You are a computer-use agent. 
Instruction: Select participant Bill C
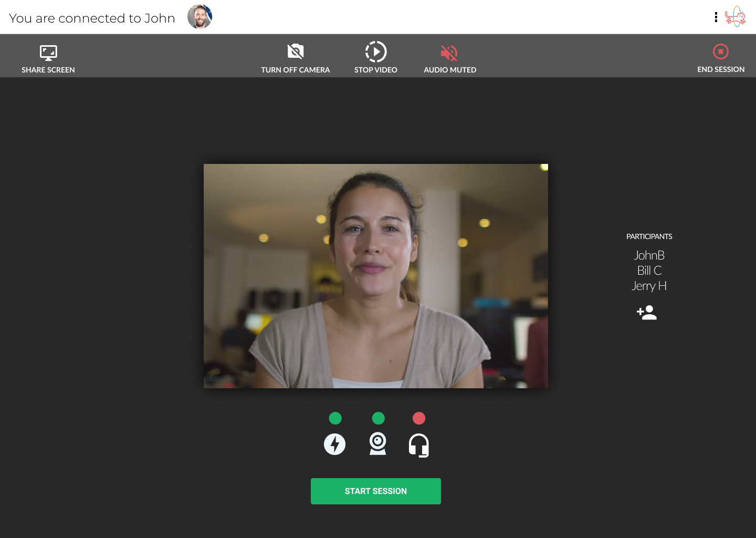(x=649, y=271)
